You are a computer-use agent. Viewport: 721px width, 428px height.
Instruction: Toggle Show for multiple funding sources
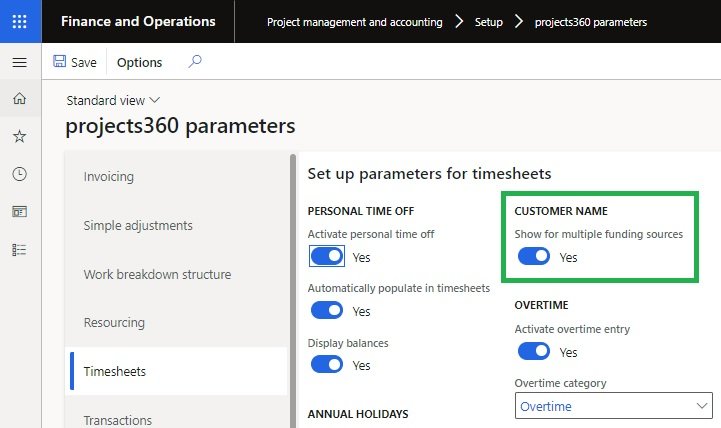click(534, 257)
